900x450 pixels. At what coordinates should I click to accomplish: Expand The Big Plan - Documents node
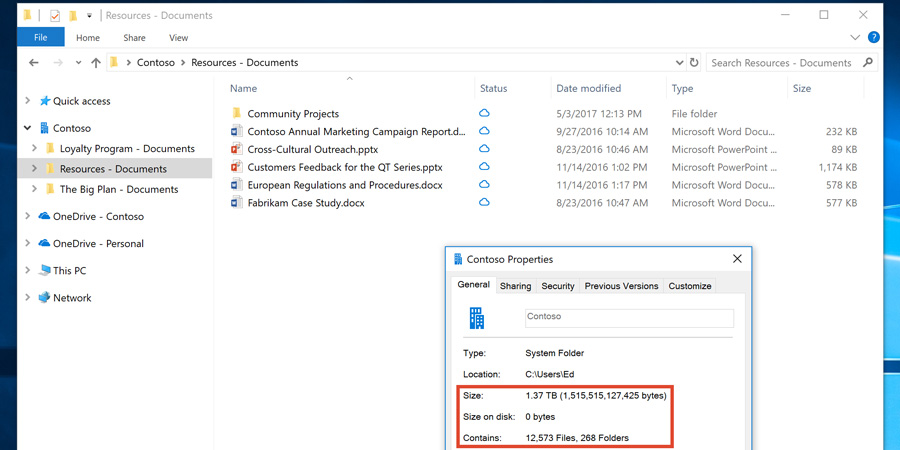tap(34, 189)
